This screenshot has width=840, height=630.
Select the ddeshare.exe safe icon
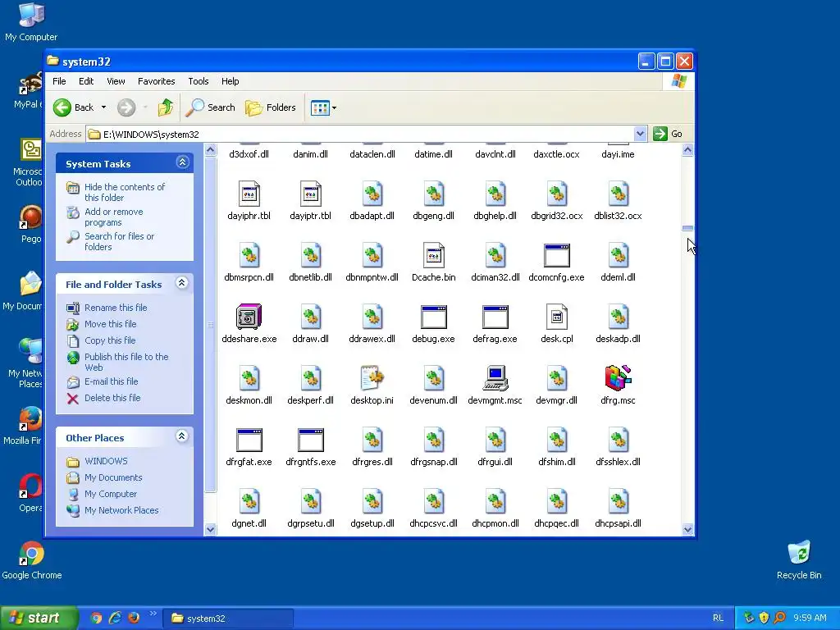point(249,317)
